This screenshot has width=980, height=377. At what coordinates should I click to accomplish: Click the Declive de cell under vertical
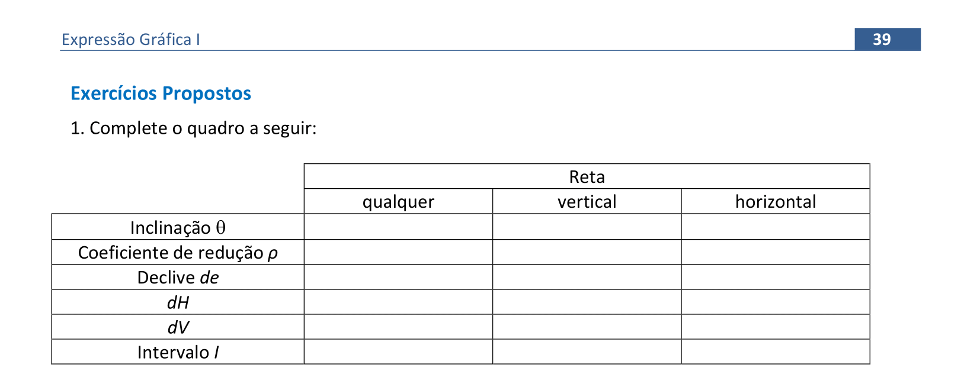point(587,277)
